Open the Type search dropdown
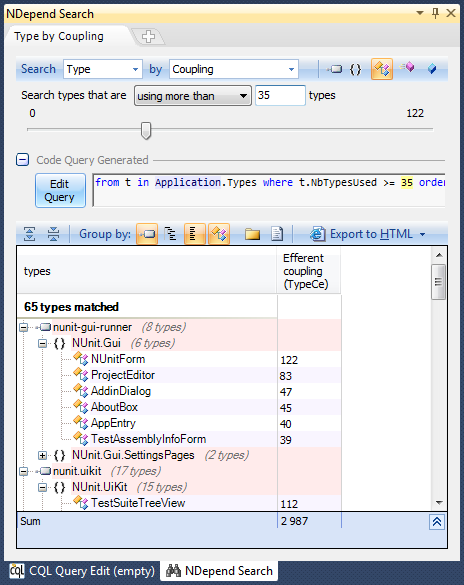The width and height of the screenshot is (464, 585). click(135, 69)
